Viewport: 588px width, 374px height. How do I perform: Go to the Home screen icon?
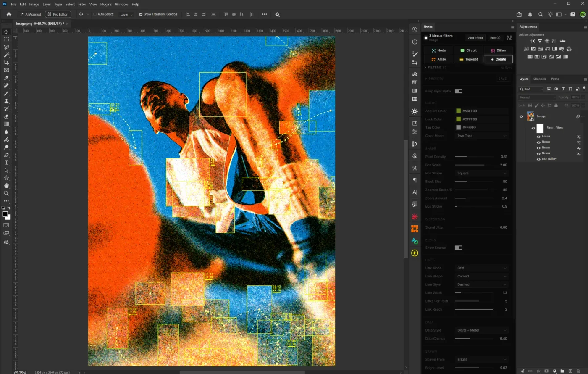(x=9, y=14)
